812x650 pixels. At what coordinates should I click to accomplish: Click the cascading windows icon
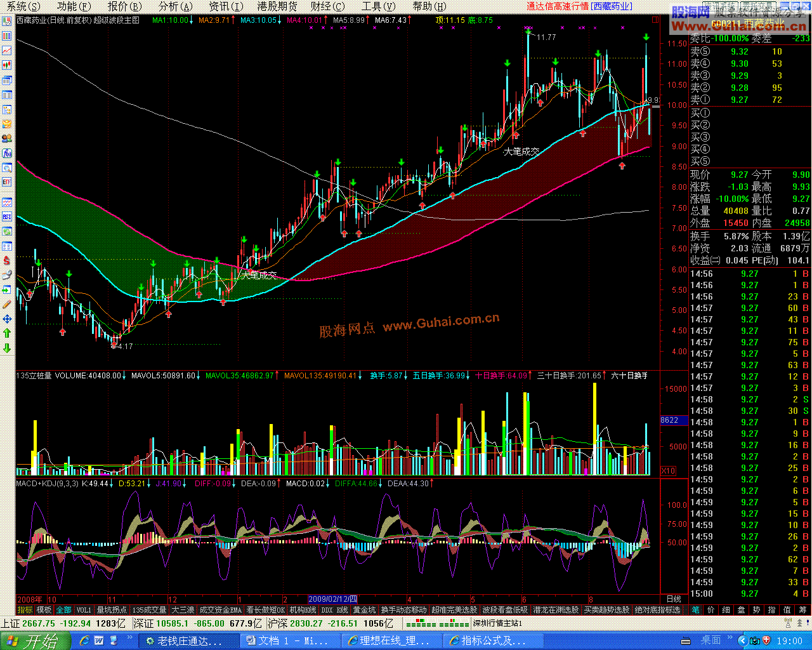pyautogui.click(x=7, y=81)
